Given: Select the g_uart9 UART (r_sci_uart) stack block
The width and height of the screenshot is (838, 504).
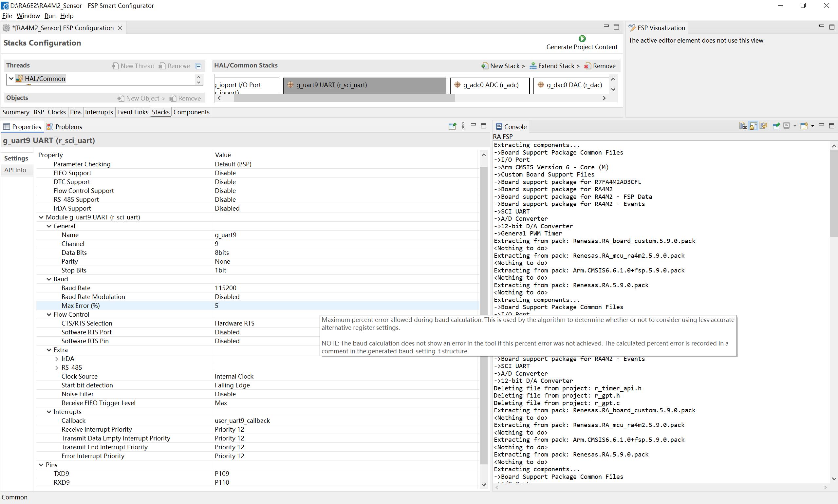Looking at the screenshot, I should click(364, 85).
